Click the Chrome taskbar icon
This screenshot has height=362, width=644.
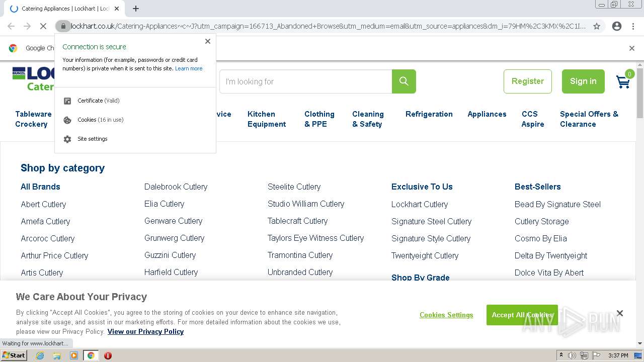[91, 355]
